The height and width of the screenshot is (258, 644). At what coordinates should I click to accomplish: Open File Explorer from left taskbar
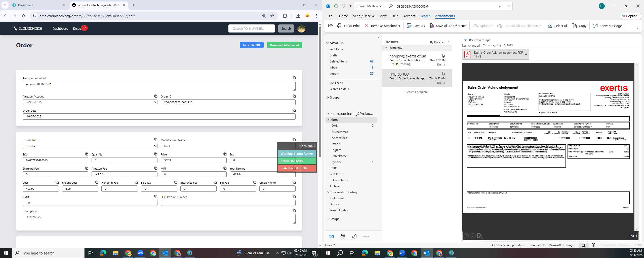[x=115, y=253]
